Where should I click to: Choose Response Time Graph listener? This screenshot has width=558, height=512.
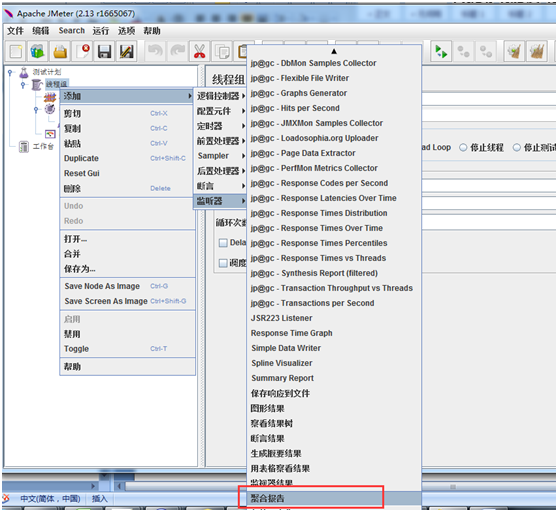tap(334, 333)
